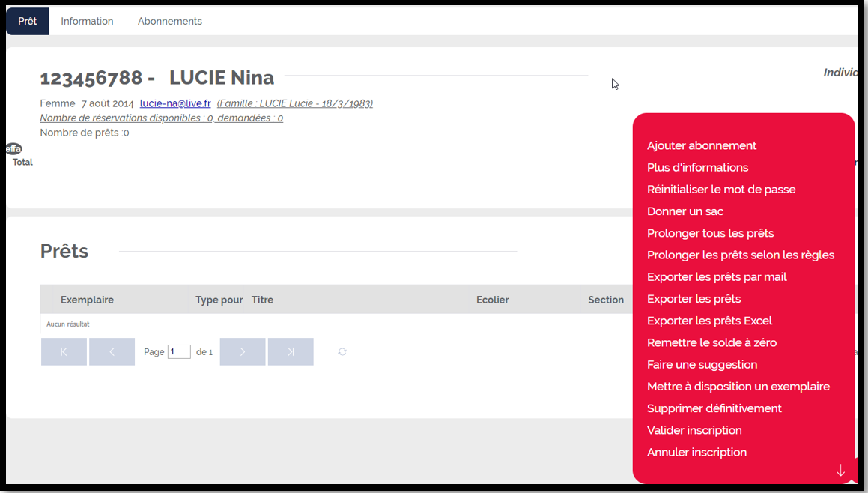Screen dimensions: 868x493
Task: Open the Abonnements tab
Action: click(x=169, y=22)
